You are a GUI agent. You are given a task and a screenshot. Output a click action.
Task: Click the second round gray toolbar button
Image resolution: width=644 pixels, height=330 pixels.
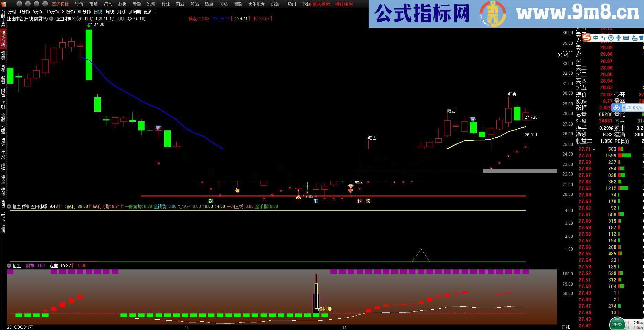[x=28, y=4]
